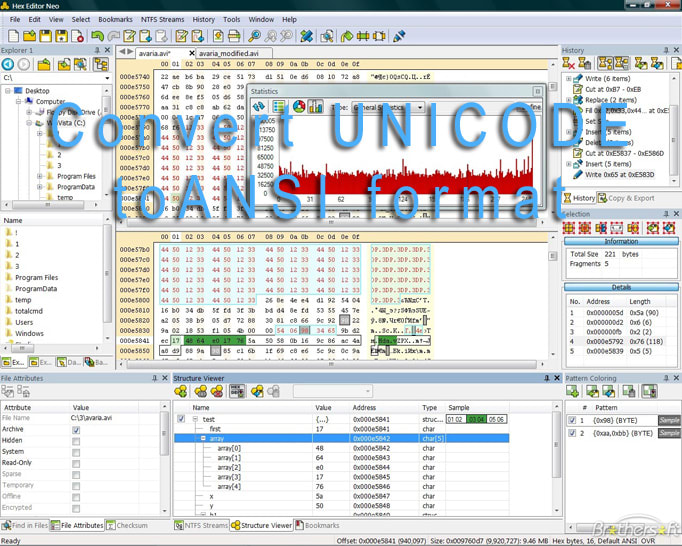Viewport: 682px width, 546px height.
Task: Click the Find magnifier icon
Action: (254, 36)
